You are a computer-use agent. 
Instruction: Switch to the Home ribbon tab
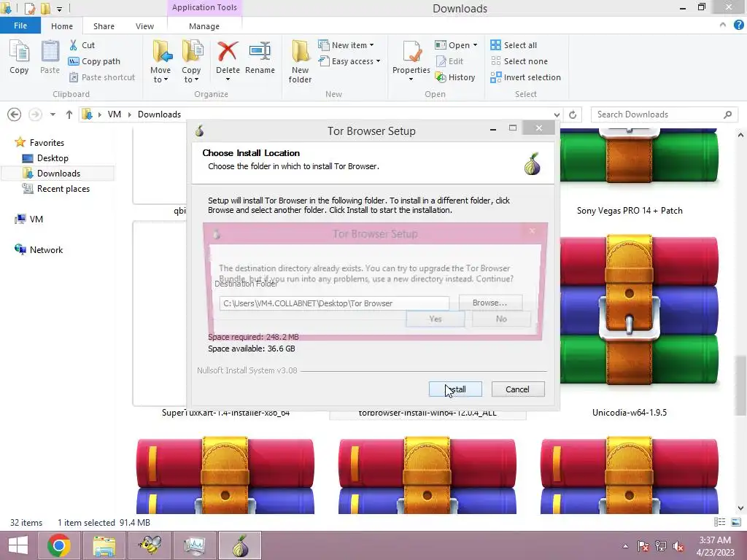click(x=62, y=26)
